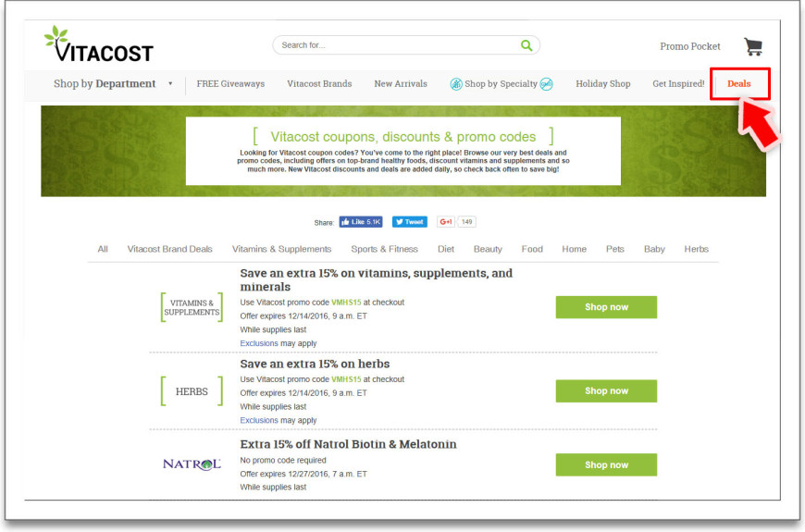This screenshot has height=532, width=805.
Task: Click 'Extra 15% off Natrol Biotin & Melatonin' heading
Action: [x=348, y=444]
